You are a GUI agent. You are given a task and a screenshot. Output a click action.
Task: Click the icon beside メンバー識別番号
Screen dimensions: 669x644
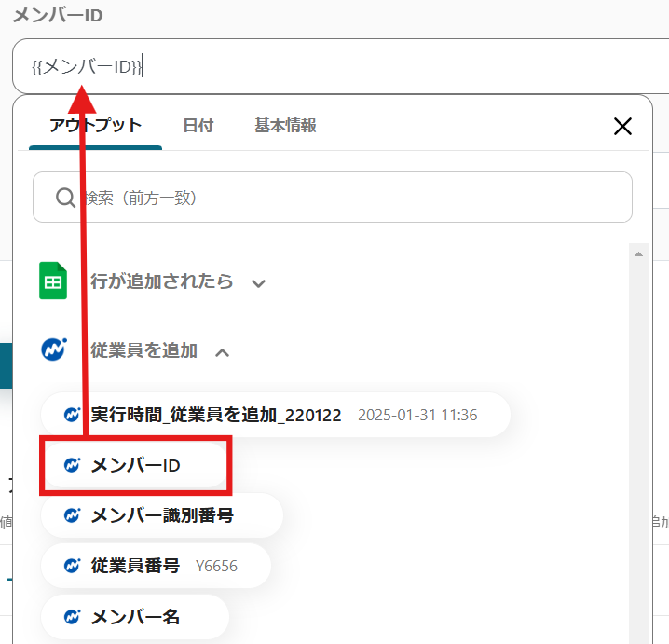[x=72, y=515]
